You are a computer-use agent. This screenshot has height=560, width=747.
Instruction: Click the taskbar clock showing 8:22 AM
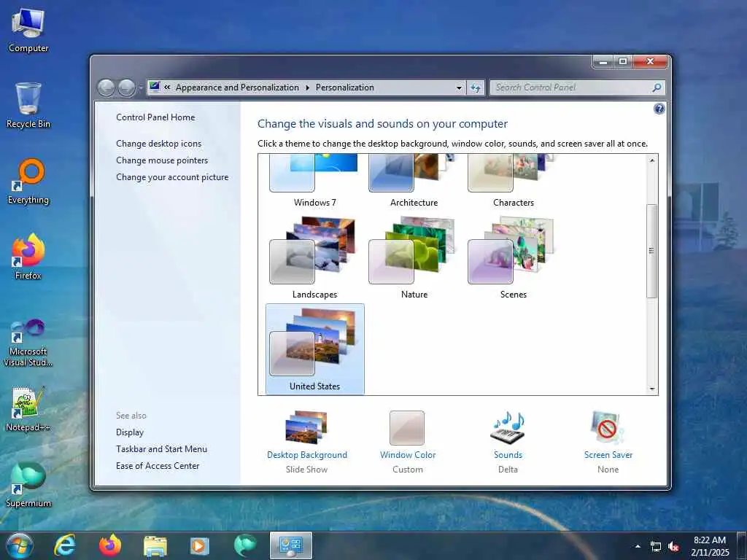click(x=710, y=546)
